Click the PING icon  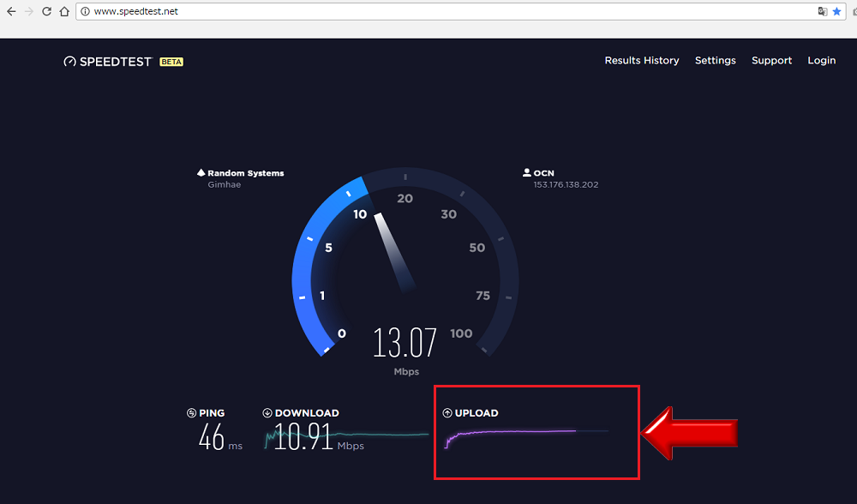coord(191,413)
